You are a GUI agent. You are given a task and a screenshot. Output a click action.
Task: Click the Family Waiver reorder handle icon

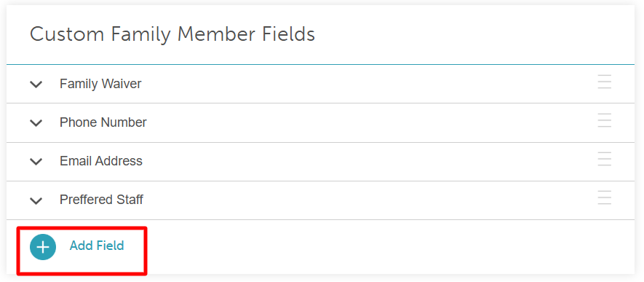(x=605, y=82)
